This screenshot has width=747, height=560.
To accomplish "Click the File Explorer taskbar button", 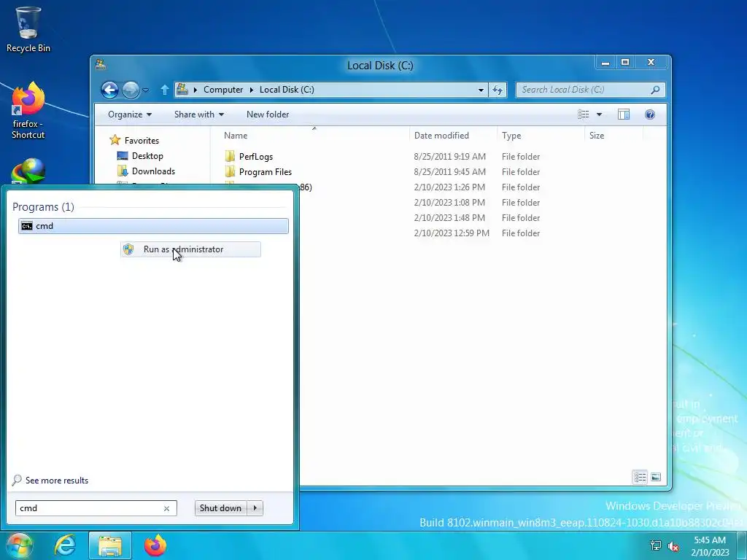I will 110,545.
